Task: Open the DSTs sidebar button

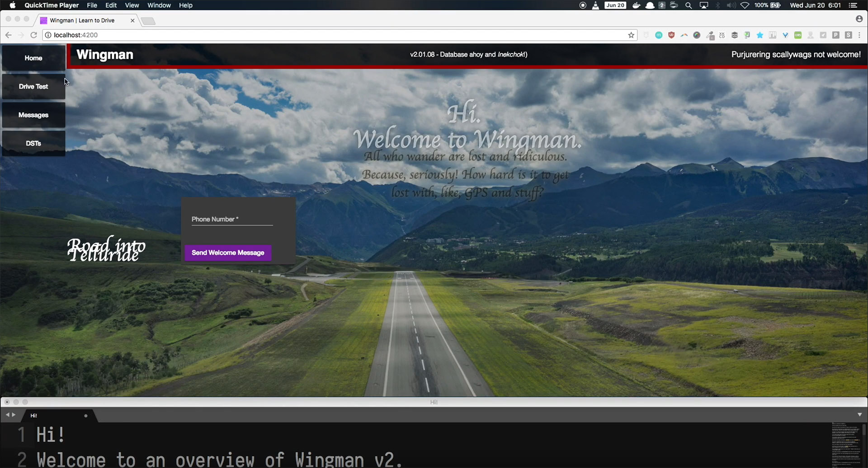Action: pos(33,143)
